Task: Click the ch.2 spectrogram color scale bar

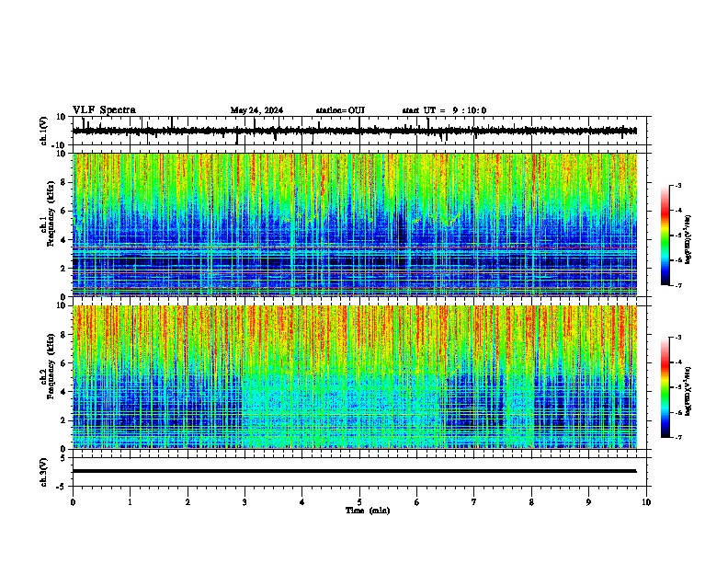Action: point(665,387)
